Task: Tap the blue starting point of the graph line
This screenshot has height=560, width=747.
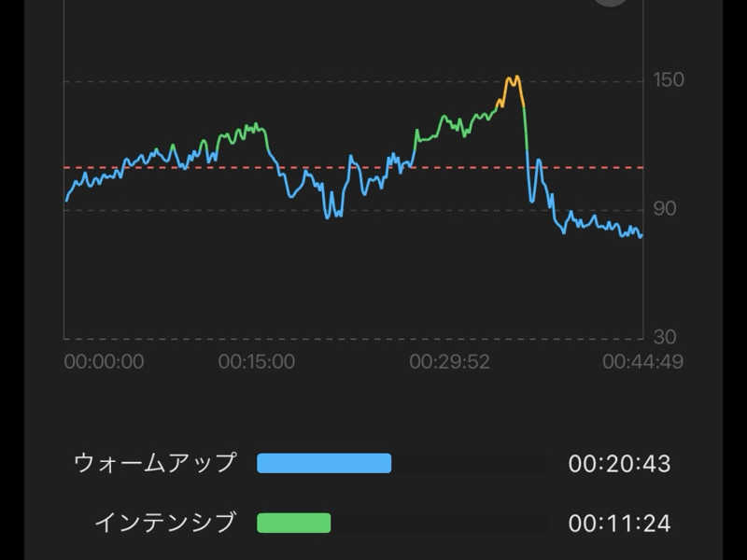Action: point(67,198)
